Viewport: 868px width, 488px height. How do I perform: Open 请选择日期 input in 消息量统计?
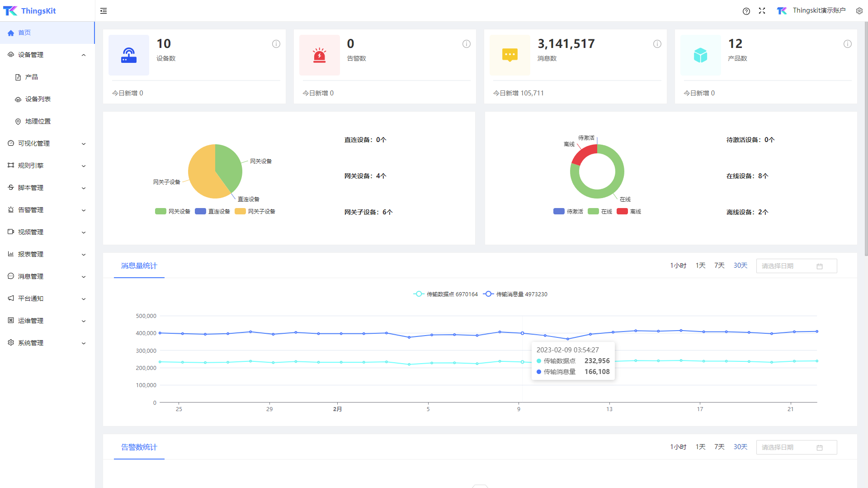(x=797, y=266)
